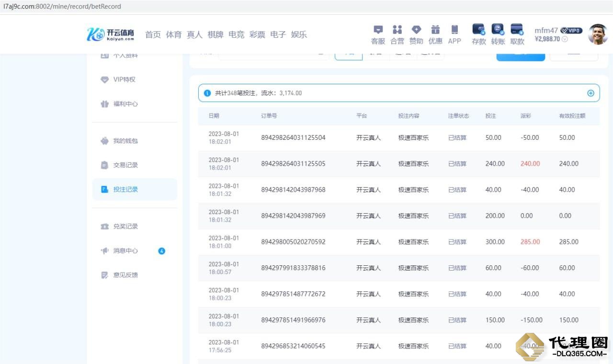Open 电竞 in the top nav
Viewport: 613px width, 364px height.
click(237, 34)
